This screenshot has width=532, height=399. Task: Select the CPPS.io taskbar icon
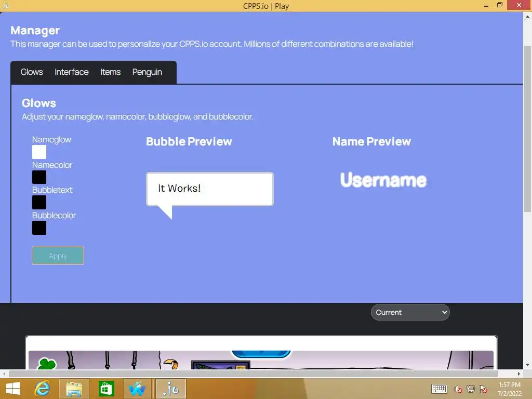171,389
